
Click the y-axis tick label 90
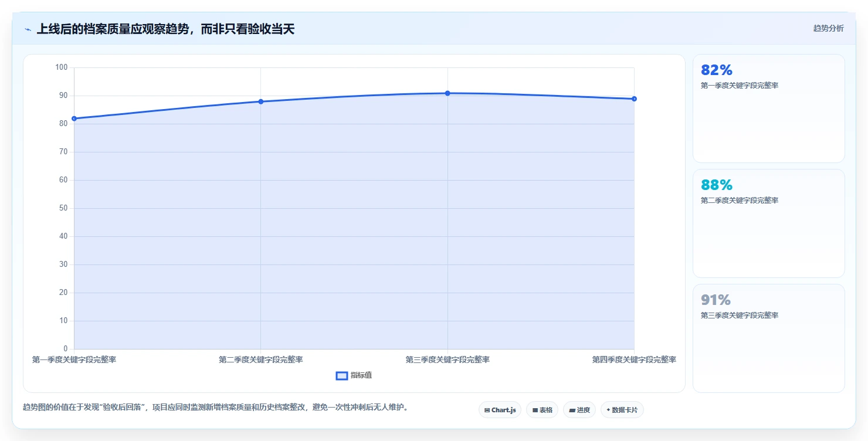pos(64,96)
